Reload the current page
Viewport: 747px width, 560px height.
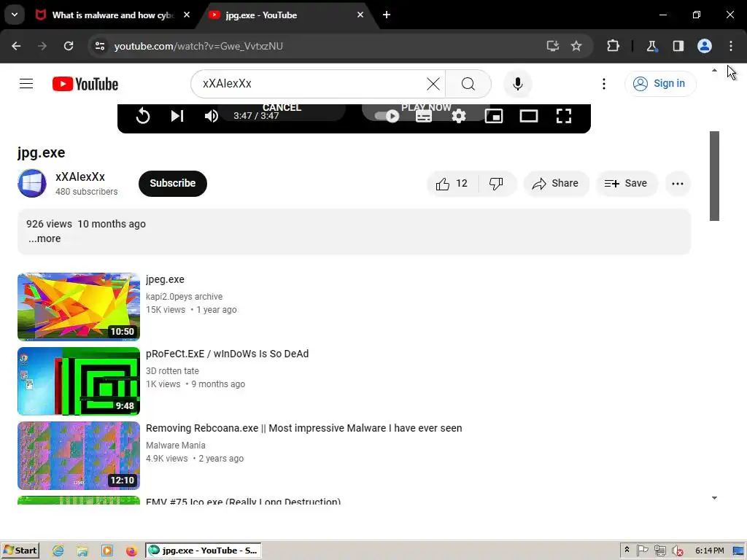pyautogui.click(x=69, y=46)
